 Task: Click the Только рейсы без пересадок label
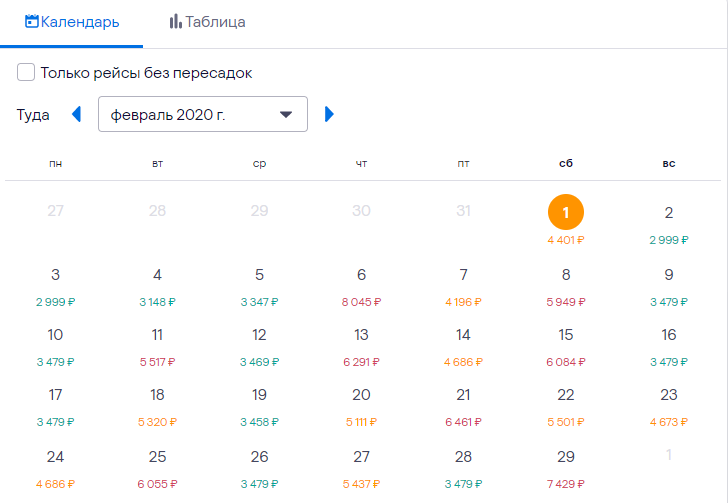pos(146,73)
